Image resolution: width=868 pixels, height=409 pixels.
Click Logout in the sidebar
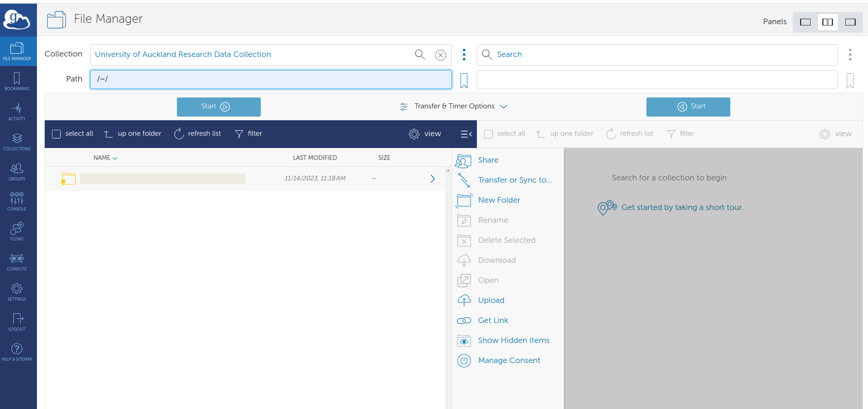pyautogui.click(x=17, y=322)
